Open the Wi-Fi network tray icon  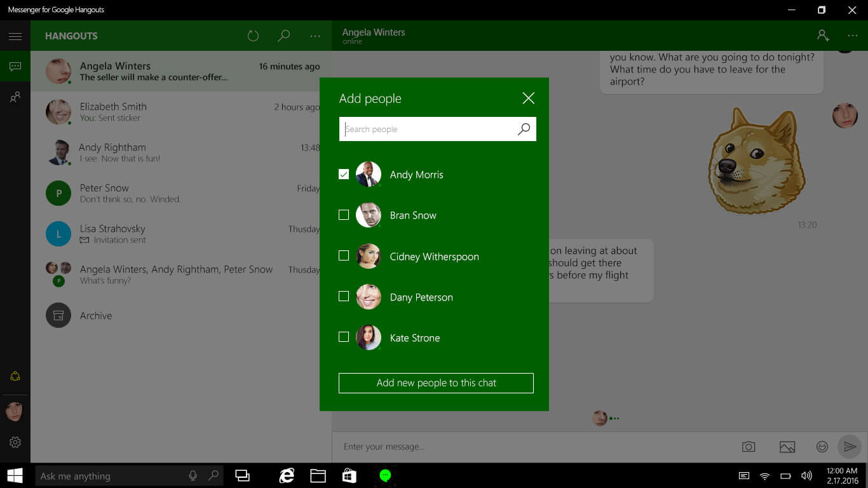point(765,476)
